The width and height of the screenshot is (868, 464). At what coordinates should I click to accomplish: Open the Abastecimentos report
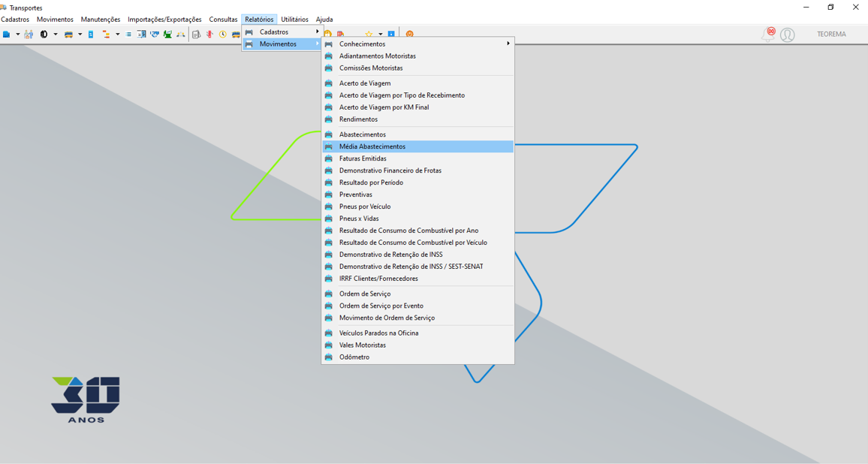pyautogui.click(x=418, y=134)
